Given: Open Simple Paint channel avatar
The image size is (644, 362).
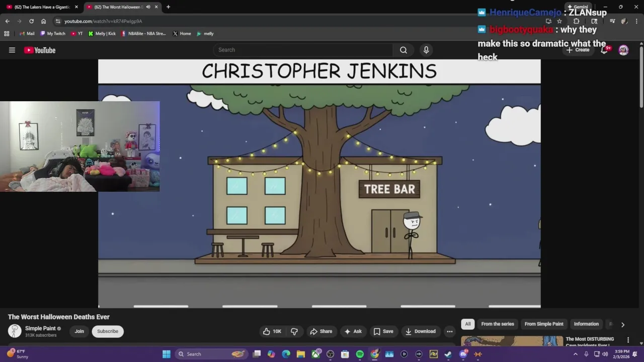Looking at the screenshot, I should 15,331.
